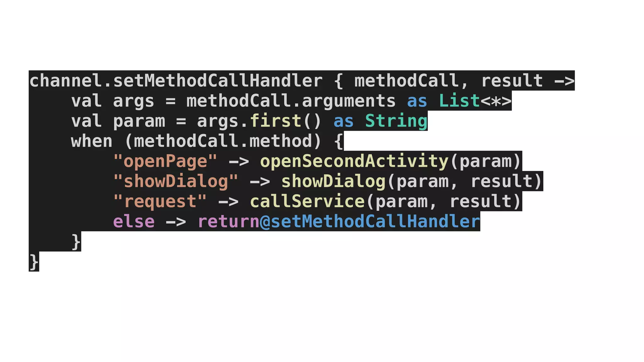
Task: Click methodCall.arguments expression
Action: click(x=291, y=101)
